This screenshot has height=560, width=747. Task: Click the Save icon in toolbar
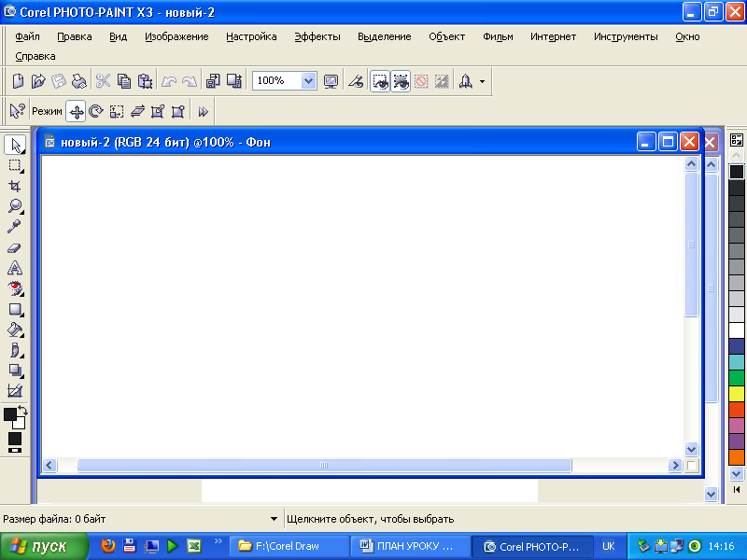tap(59, 81)
